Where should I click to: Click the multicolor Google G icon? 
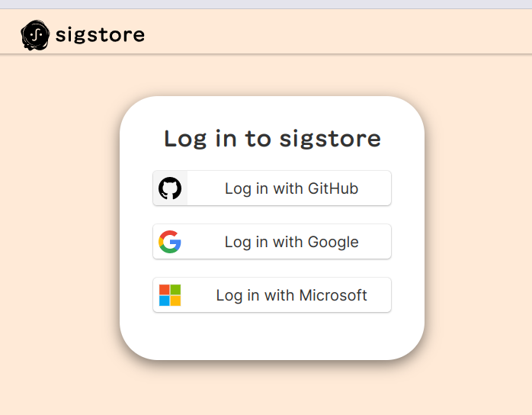[170, 242]
